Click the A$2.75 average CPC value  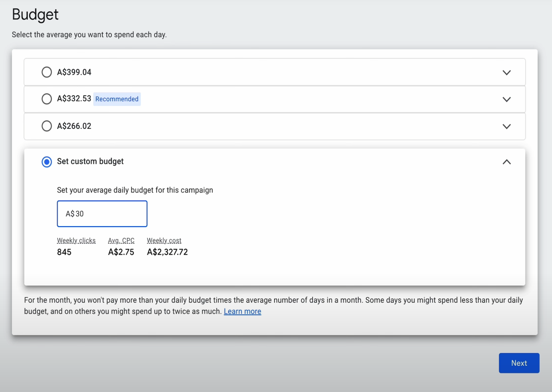[121, 252]
